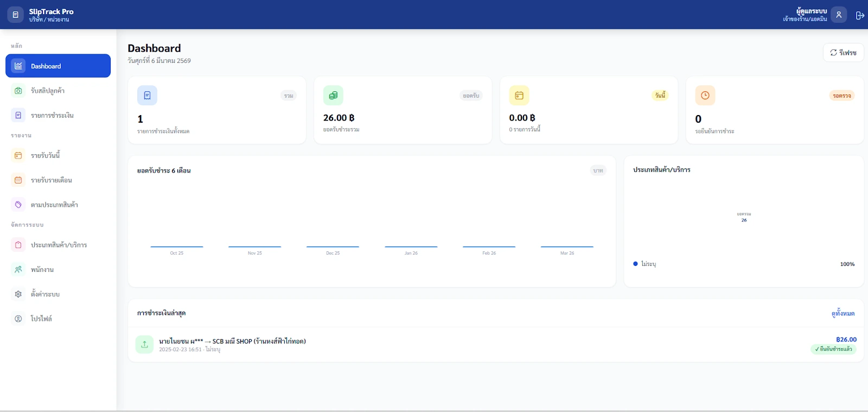Open ตามประเภทสินค้า report
The height and width of the screenshot is (412, 868).
(x=58, y=205)
